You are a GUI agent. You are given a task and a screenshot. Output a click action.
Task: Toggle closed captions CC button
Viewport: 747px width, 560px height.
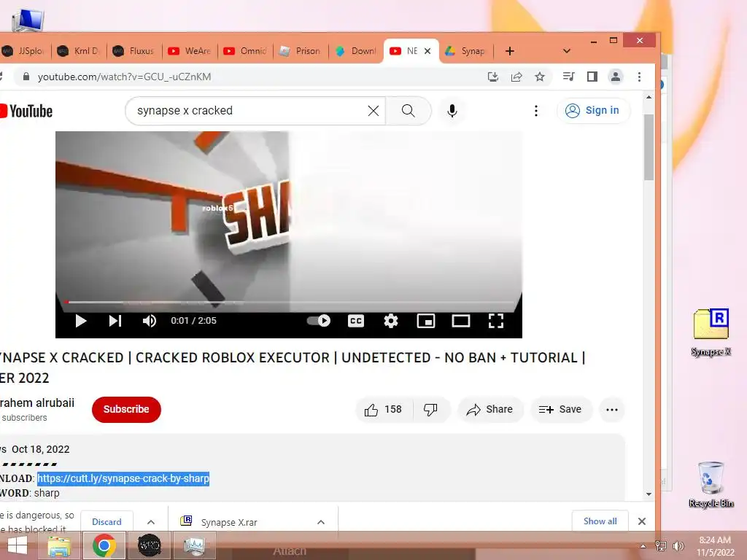point(356,321)
